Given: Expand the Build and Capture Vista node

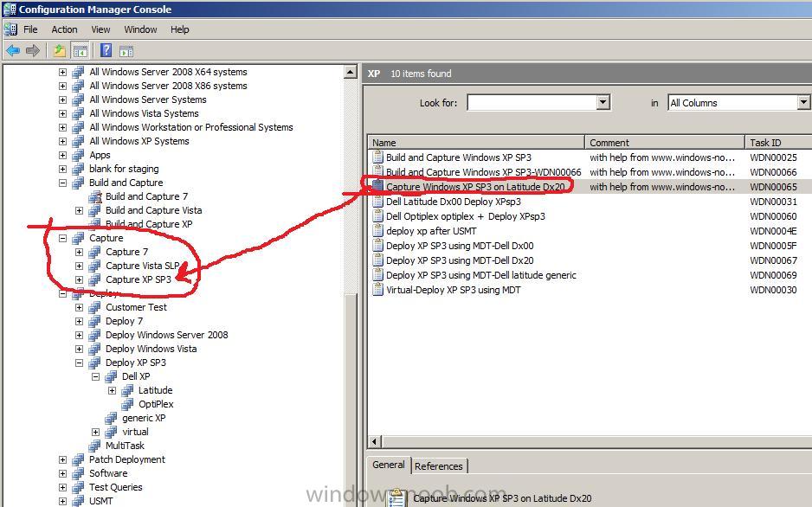Looking at the screenshot, I should (x=80, y=210).
